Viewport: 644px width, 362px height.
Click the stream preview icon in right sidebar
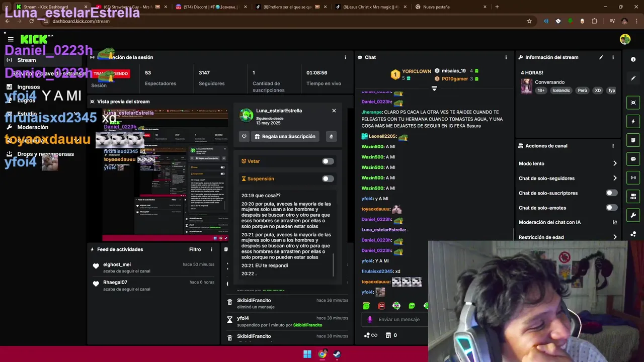pyautogui.click(x=633, y=103)
